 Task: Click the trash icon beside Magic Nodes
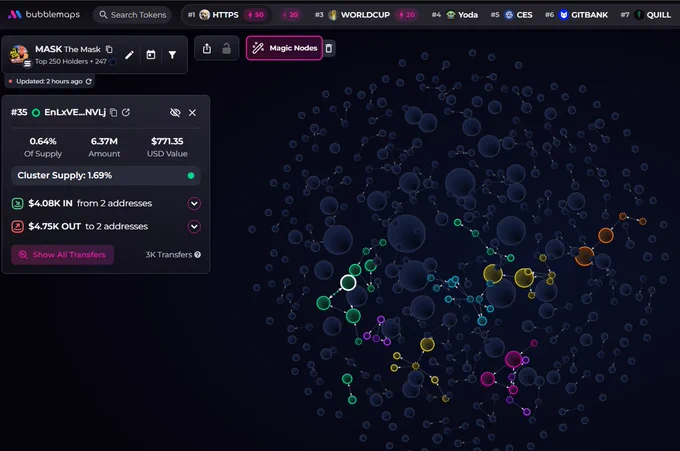pyautogui.click(x=329, y=48)
